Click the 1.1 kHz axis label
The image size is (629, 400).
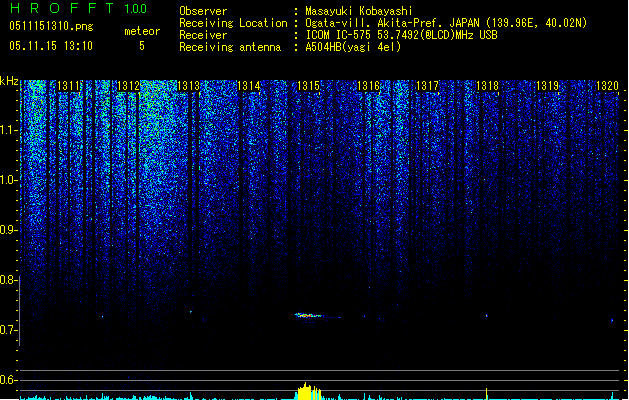click(9, 130)
